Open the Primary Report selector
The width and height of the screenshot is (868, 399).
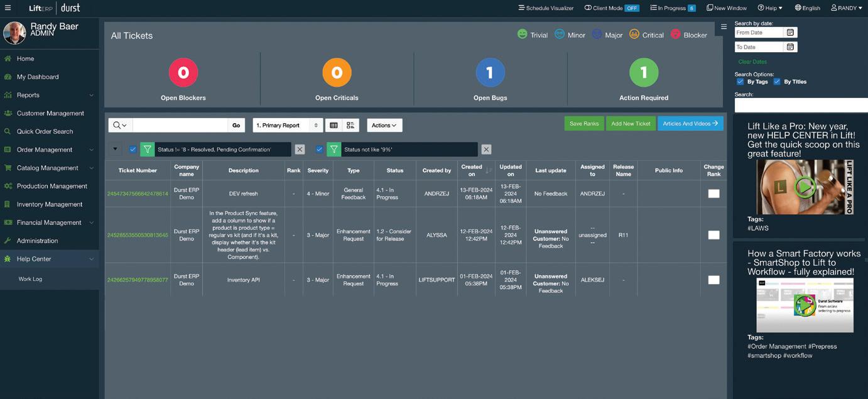click(x=288, y=125)
